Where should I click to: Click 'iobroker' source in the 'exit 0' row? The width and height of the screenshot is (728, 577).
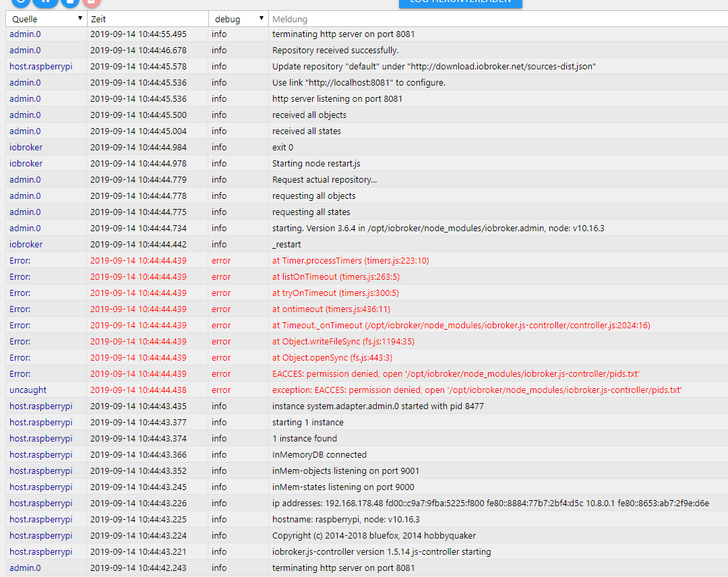click(x=26, y=147)
